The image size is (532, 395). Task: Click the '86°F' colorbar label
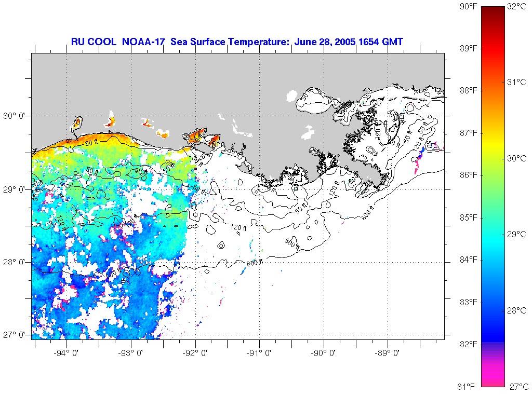pyautogui.click(x=469, y=175)
